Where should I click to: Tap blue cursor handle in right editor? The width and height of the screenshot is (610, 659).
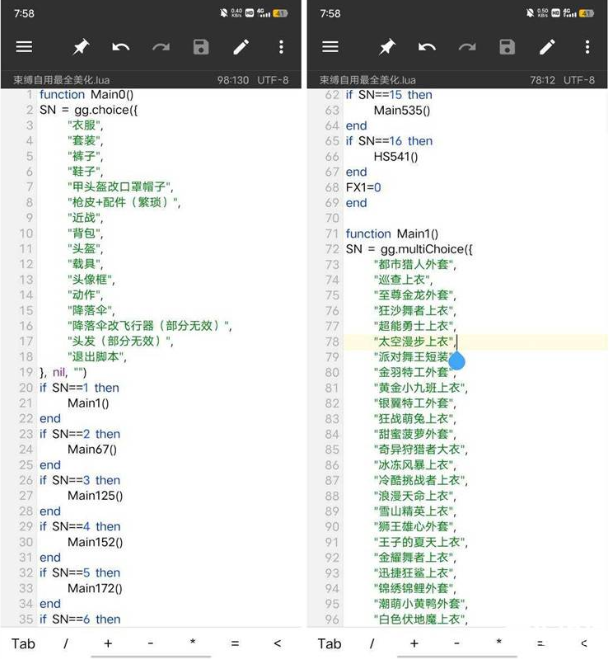point(457,361)
